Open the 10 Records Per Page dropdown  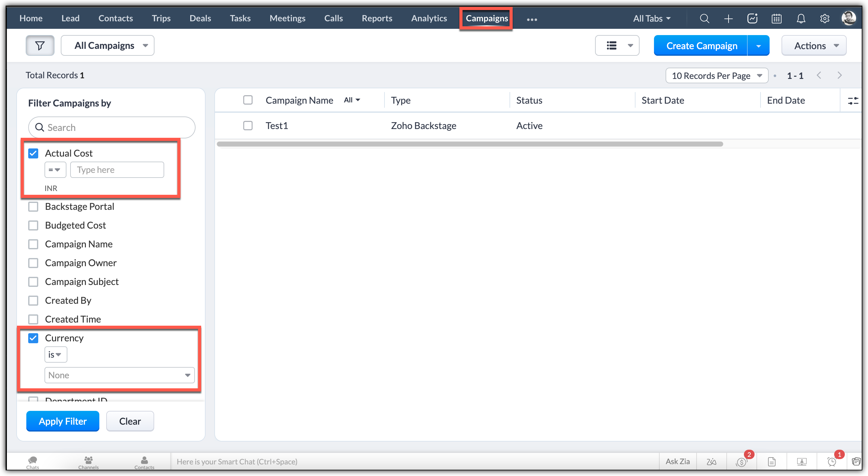point(716,75)
